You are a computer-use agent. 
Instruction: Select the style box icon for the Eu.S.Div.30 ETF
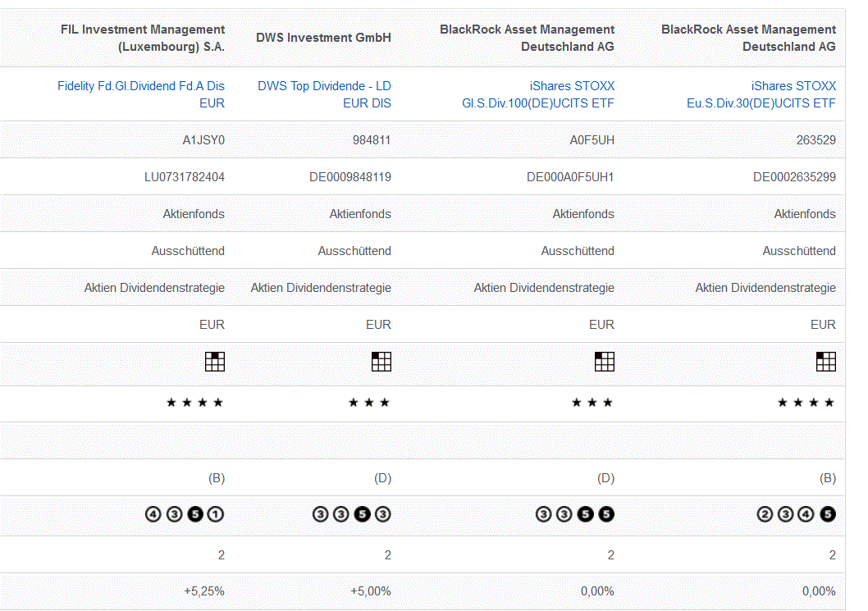click(826, 362)
